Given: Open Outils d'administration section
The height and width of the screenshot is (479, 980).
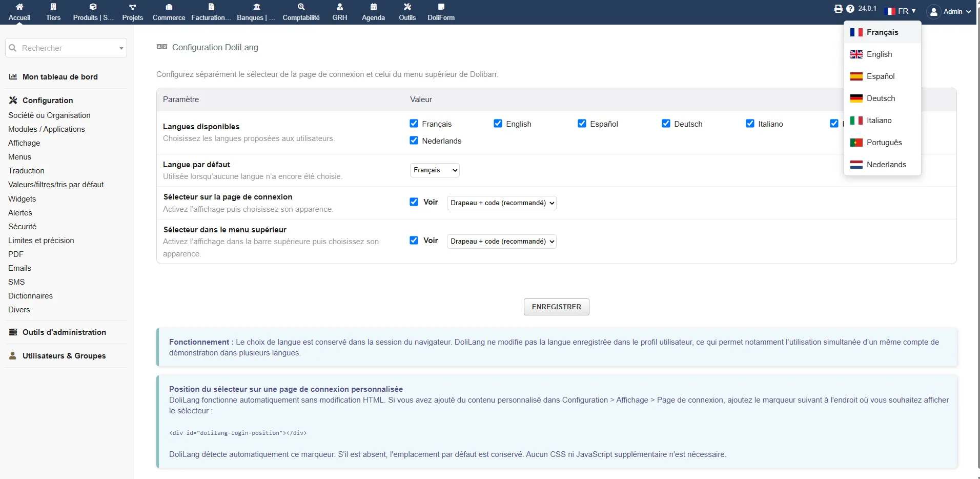Looking at the screenshot, I should coord(64,332).
